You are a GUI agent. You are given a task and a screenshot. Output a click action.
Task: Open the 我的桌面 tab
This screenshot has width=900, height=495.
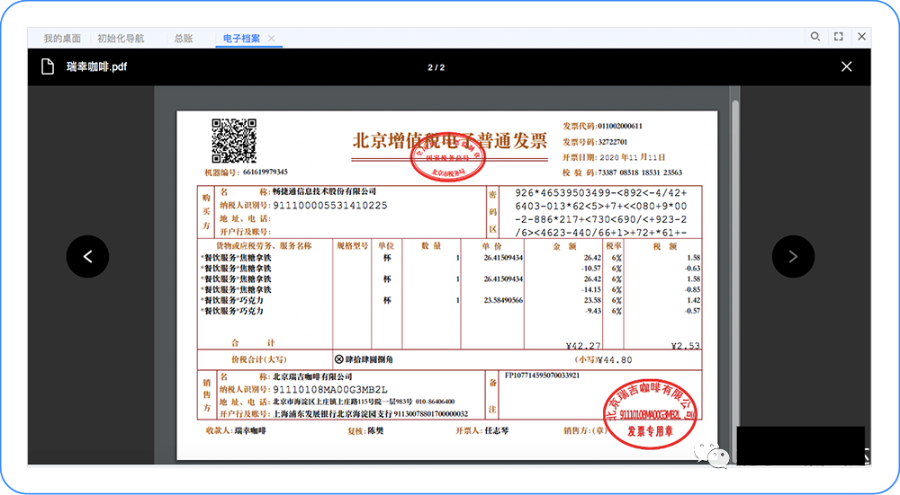pyautogui.click(x=62, y=38)
